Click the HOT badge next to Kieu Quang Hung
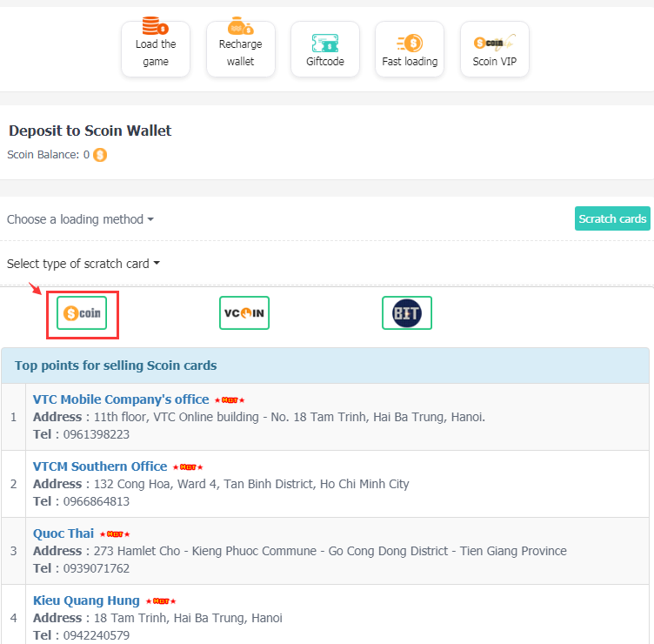Screen dimensions: 654x644 161,601
